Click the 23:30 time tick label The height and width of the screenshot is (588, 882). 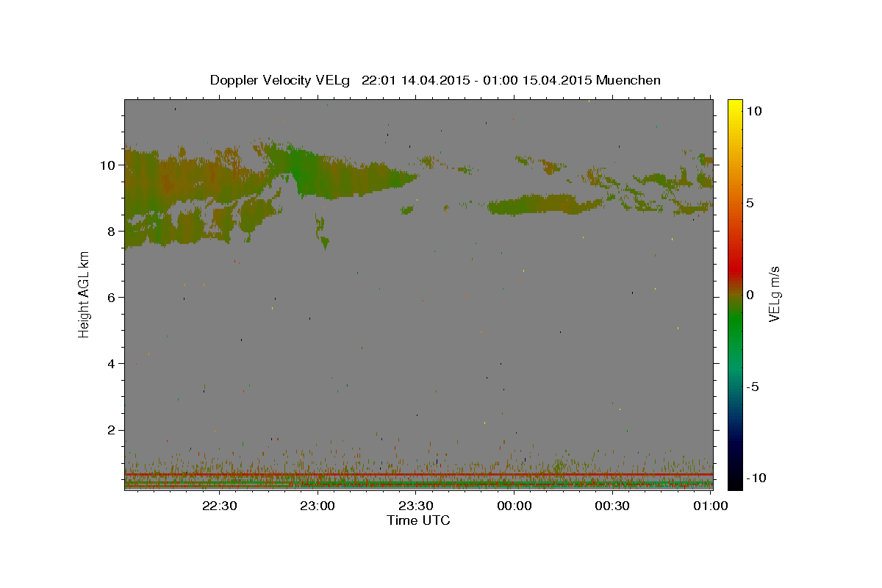pyautogui.click(x=416, y=506)
